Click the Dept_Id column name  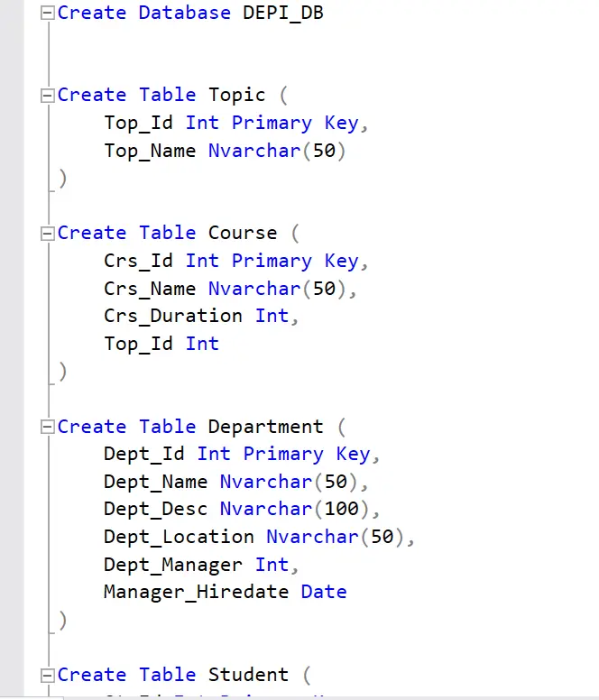[x=144, y=455]
